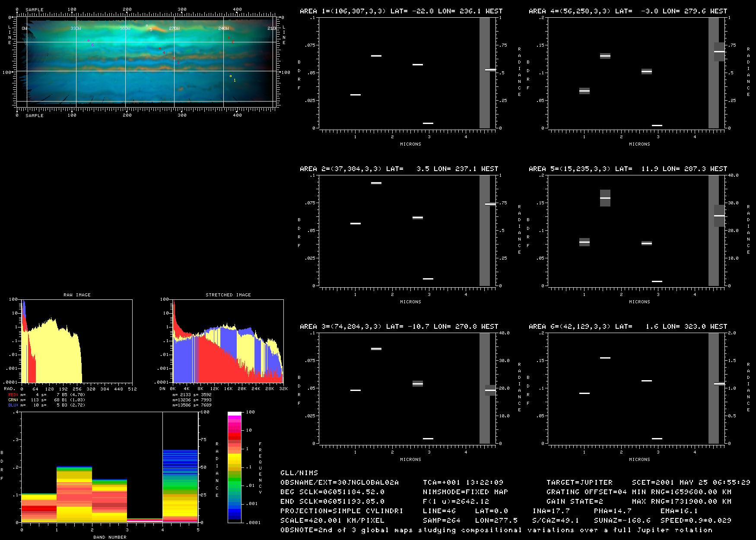The height and width of the screenshot is (540, 756).
Task: Click the "PROJECTION=SIMPLE CYLINDRI" text
Action: click(342, 511)
